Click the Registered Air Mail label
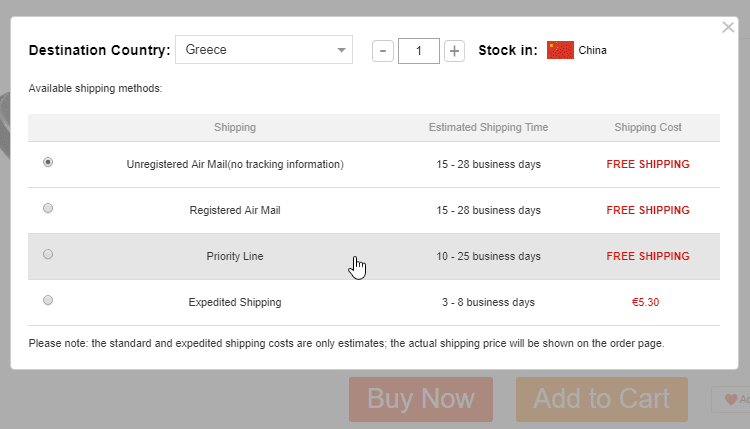 click(x=234, y=210)
